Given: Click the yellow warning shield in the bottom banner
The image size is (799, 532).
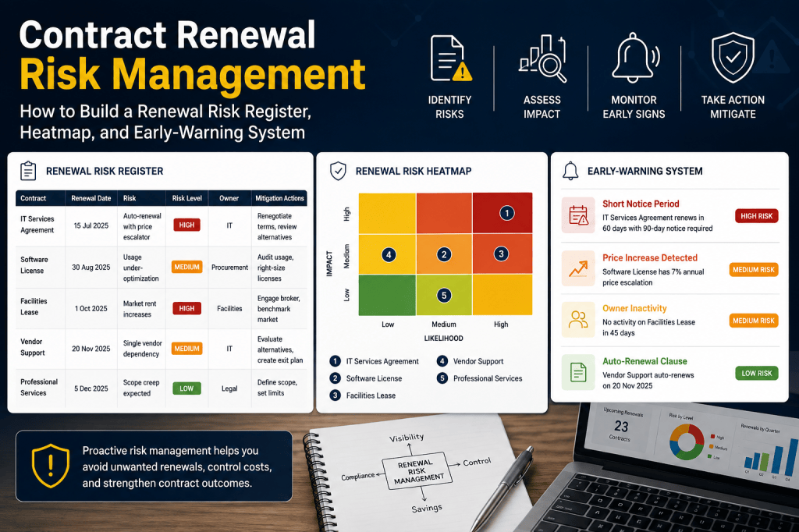Looking at the screenshot, I should 51,466.
